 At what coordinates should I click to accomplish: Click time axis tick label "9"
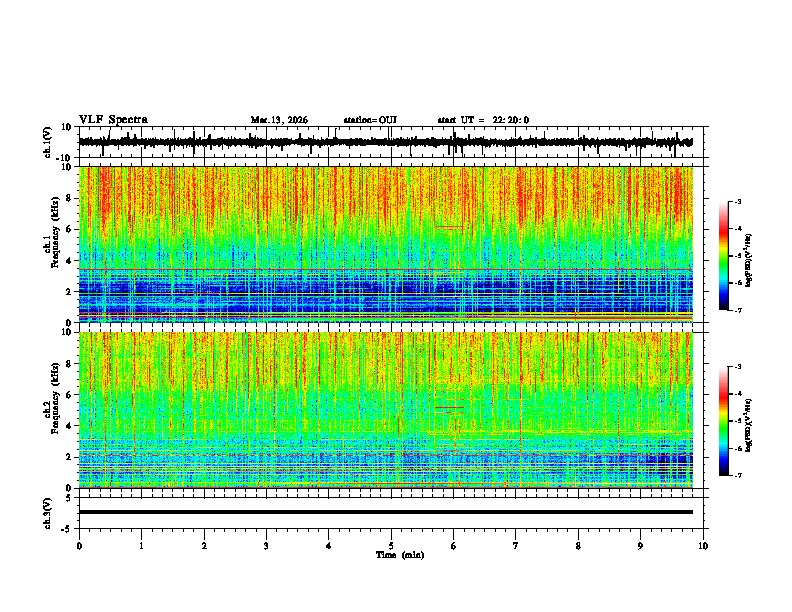640,546
